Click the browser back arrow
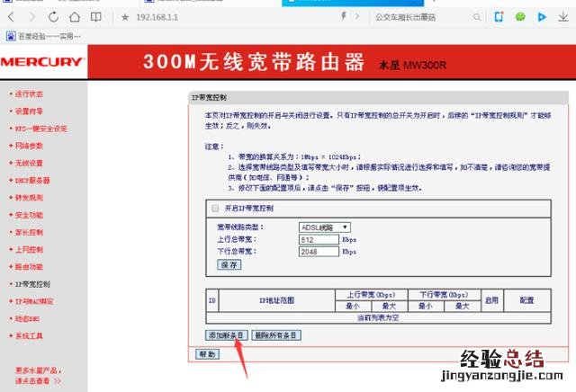576x392 pixels. (x=11, y=17)
